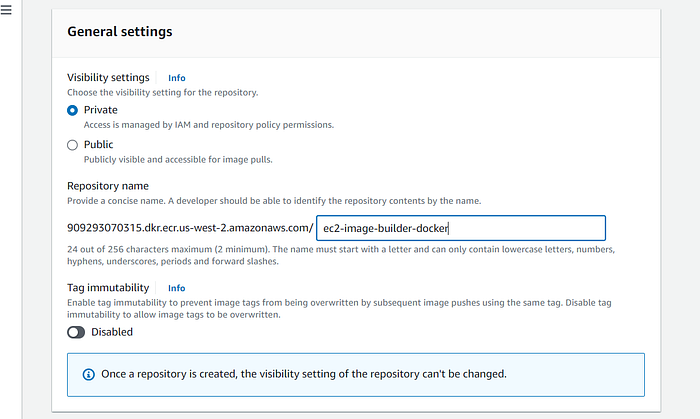Click the "Tag immutability" section label
The height and width of the screenshot is (419, 700).
pyautogui.click(x=110, y=288)
